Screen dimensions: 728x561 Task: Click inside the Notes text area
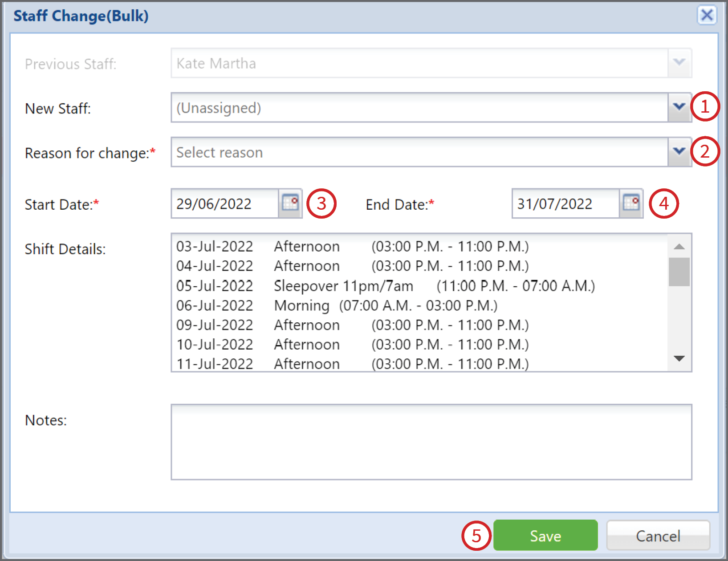click(431, 442)
